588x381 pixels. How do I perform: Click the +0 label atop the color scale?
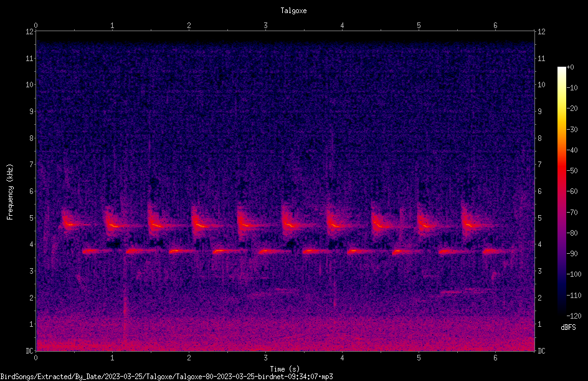[571, 67]
